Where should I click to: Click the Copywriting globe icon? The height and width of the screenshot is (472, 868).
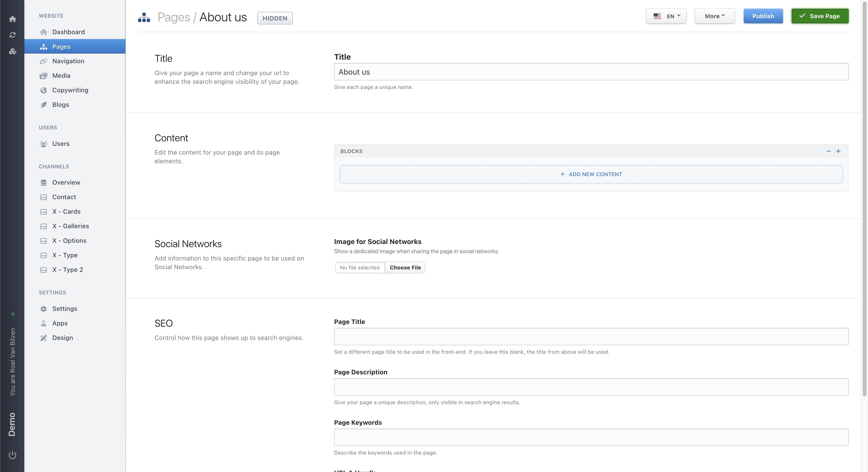[x=44, y=90]
